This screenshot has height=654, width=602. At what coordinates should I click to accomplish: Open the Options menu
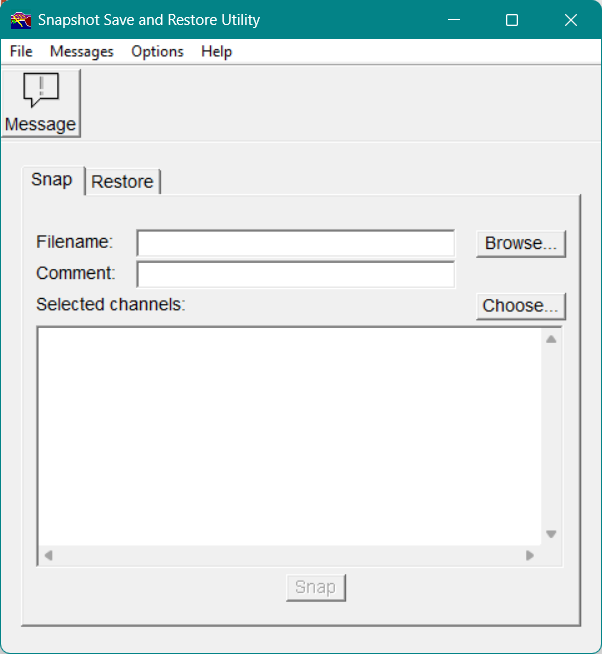click(157, 51)
